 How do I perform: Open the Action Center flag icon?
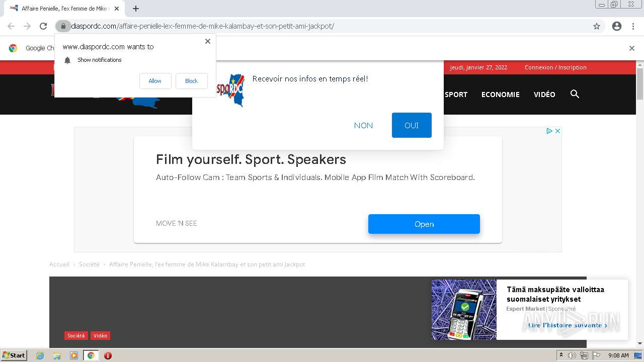point(596,355)
